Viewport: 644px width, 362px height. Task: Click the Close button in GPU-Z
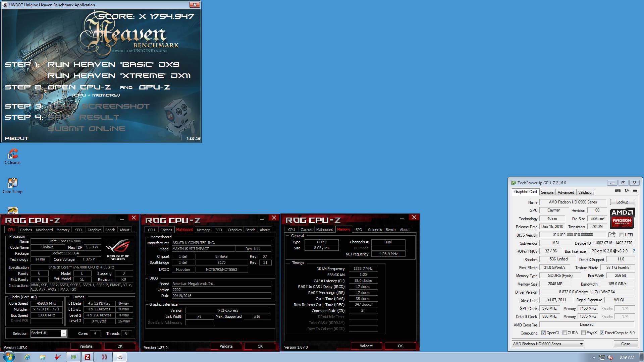(x=626, y=344)
